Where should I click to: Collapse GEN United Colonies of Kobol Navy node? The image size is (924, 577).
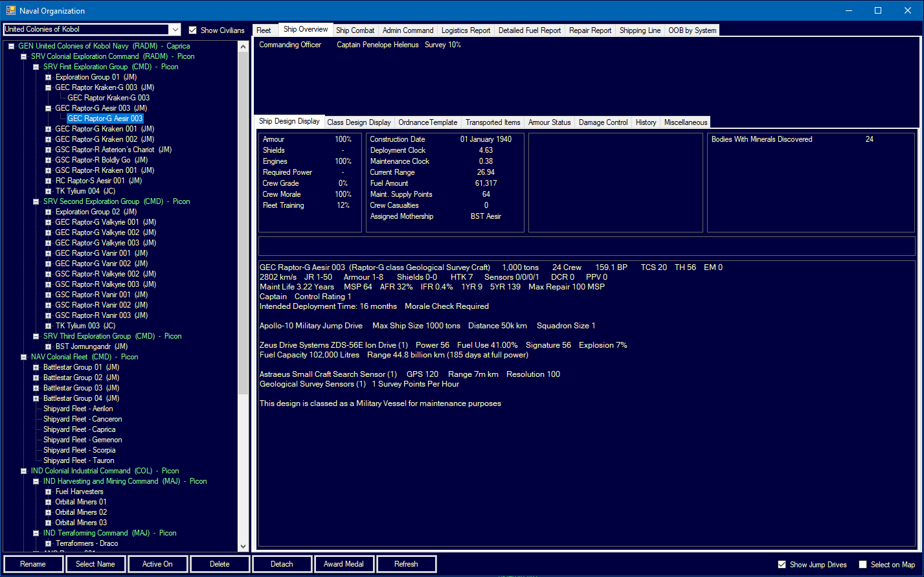click(x=11, y=46)
